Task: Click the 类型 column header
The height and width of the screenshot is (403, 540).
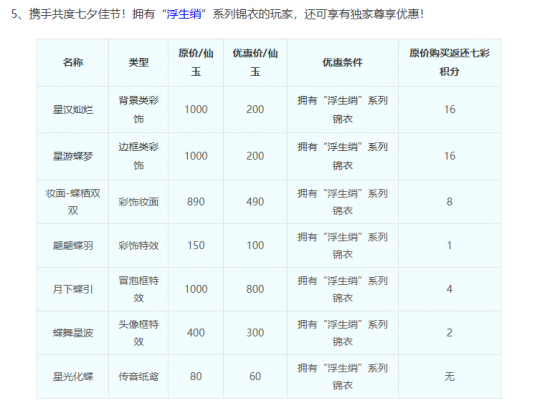Action: 138,63
